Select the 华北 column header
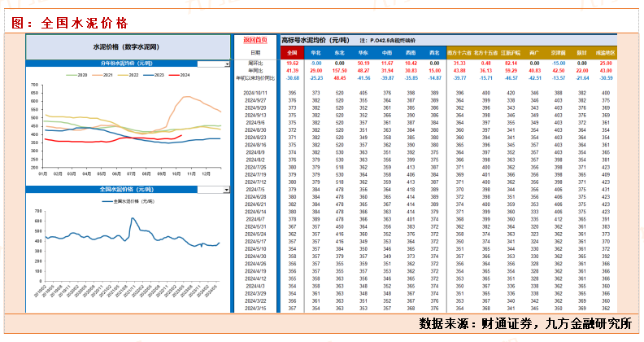This screenshot has width=644, height=342. coord(315,53)
